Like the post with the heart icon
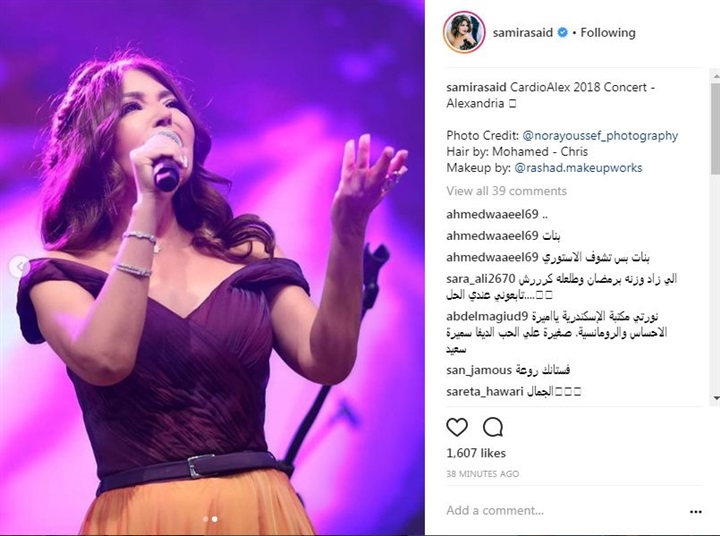720x536 pixels. (x=457, y=427)
